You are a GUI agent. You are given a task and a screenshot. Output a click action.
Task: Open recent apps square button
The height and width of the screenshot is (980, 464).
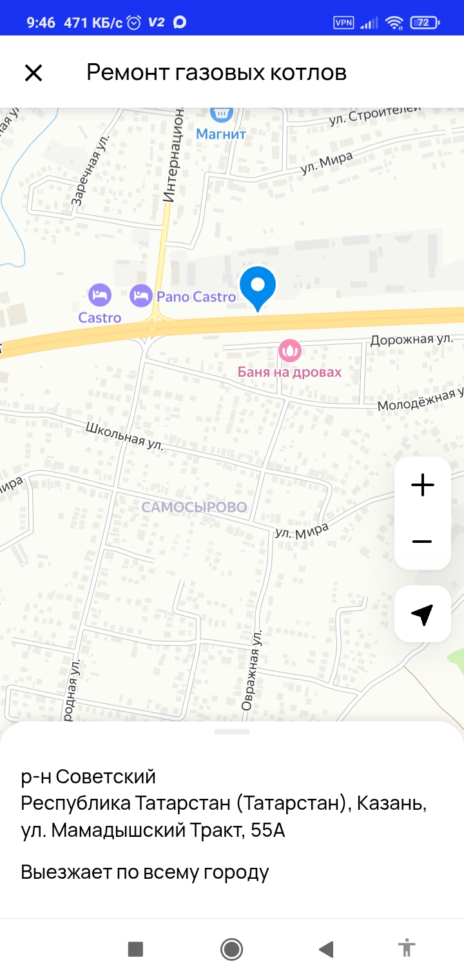(x=135, y=949)
